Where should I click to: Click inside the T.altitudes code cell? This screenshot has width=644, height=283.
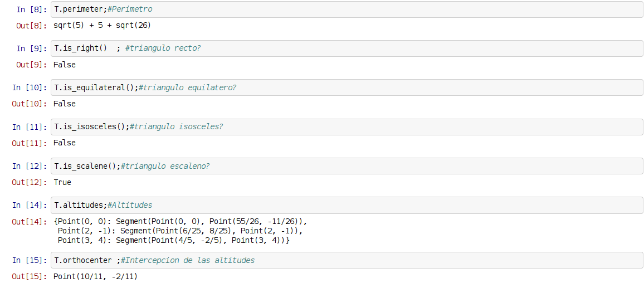(345, 205)
